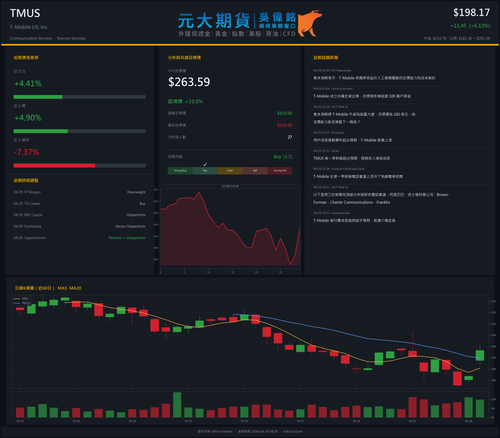The image size is (500, 438).
Task: Open the 24/7 Wall St. headline mentioning 260 美元
Action: (x=364, y=118)
